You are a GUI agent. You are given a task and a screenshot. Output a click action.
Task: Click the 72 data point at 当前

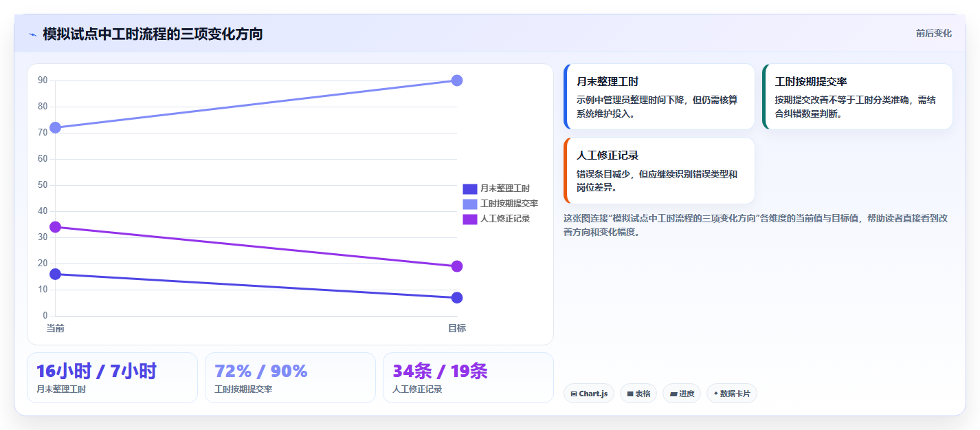click(x=55, y=127)
